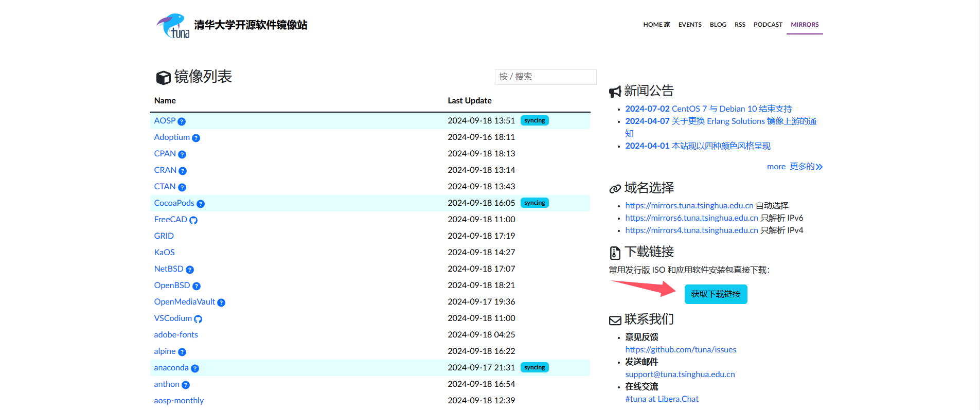Open BLOG navigation item
The height and width of the screenshot is (410, 980).
click(718, 25)
